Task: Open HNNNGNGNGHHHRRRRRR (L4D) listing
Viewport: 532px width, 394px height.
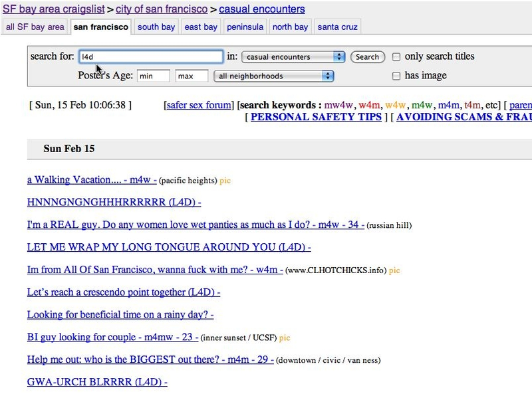Action: tap(114, 202)
